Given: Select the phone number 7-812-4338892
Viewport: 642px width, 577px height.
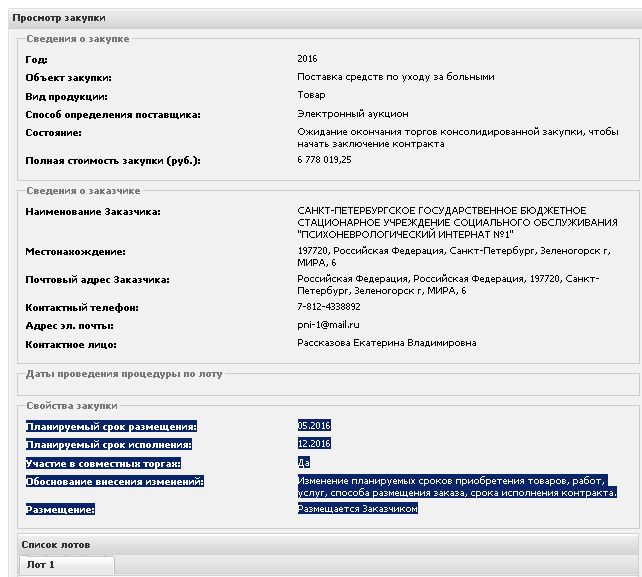Looking at the screenshot, I should pos(329,307).
